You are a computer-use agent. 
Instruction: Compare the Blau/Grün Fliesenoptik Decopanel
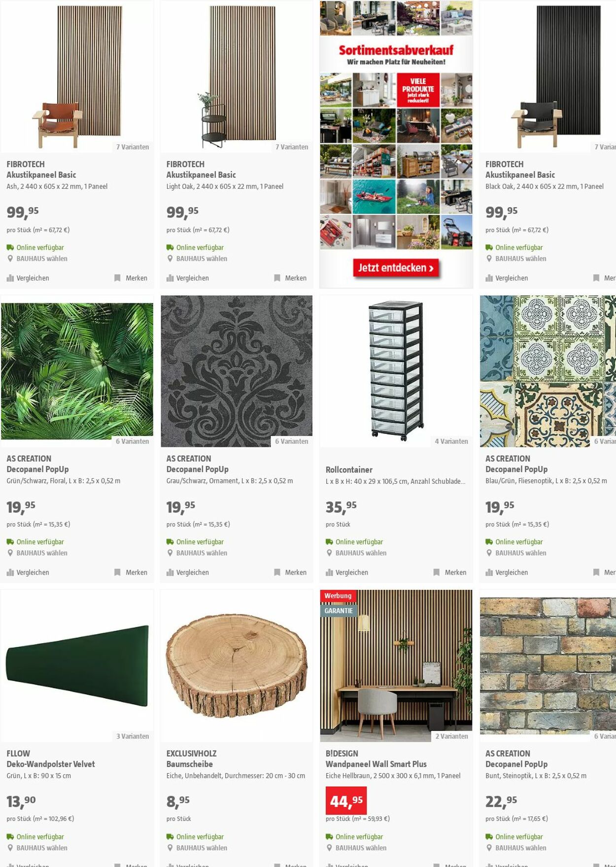[507, 573]
